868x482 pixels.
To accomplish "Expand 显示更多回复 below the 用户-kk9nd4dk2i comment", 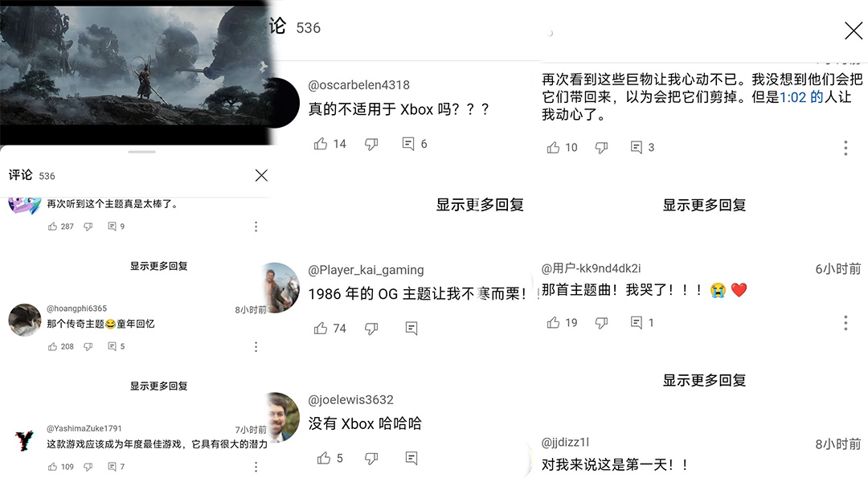I will click(x=704, y=380).
